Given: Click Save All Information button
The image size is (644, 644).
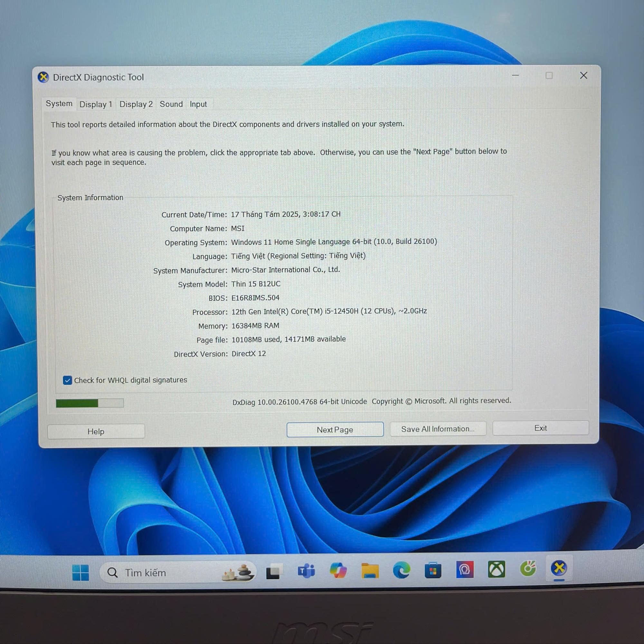Looking at the screenshot, I should coord(438,429).
